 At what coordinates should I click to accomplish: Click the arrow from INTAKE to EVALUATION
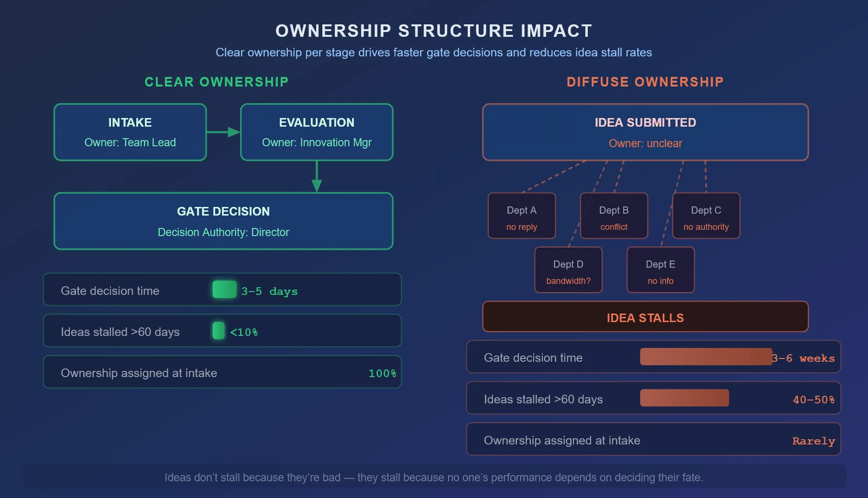point(223,132)
